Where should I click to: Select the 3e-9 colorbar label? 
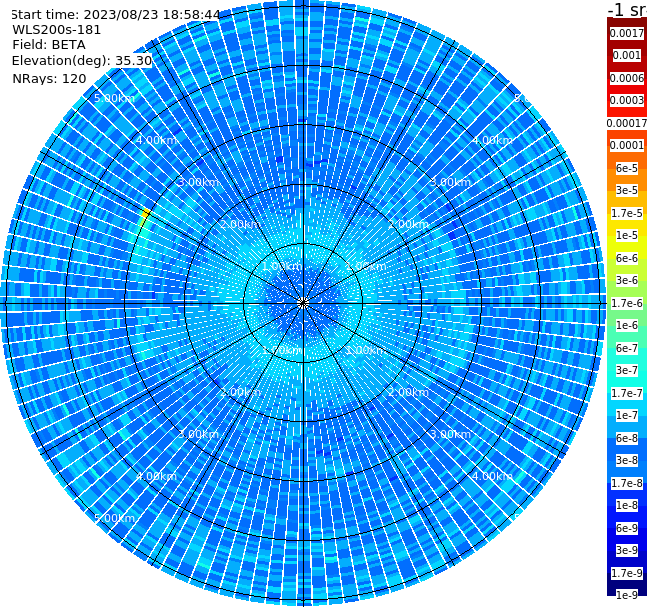tap(627, 550)
